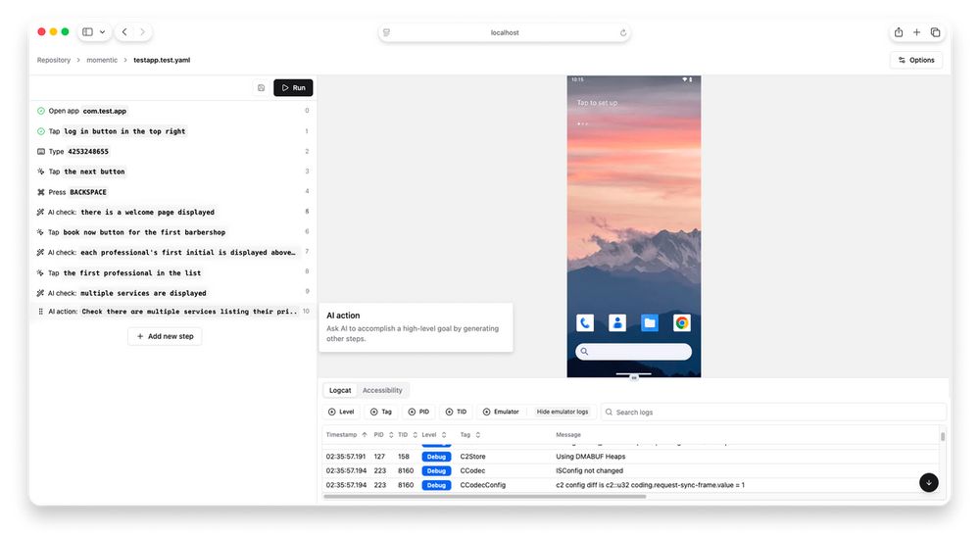
Task: Click the green check icon of Open app
Action: 40,111
